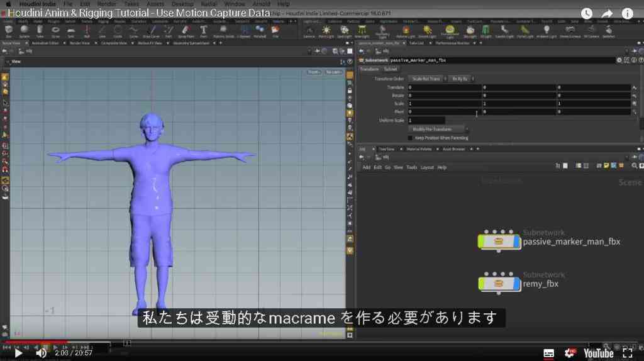Click the Uniform Scale input field
The height and width of the screenshot is (361, 644).
pos(426,120)
